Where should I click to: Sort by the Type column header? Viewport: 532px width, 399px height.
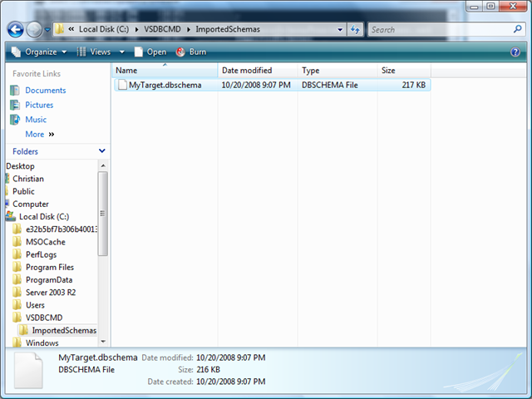coord(337,70)
